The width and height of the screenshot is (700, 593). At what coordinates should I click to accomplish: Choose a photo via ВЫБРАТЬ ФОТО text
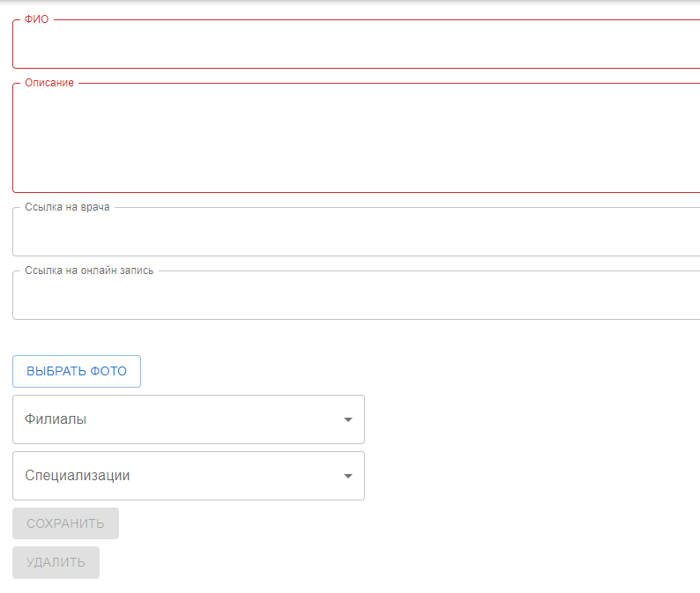pyautogui.click(x=77, y=371)
